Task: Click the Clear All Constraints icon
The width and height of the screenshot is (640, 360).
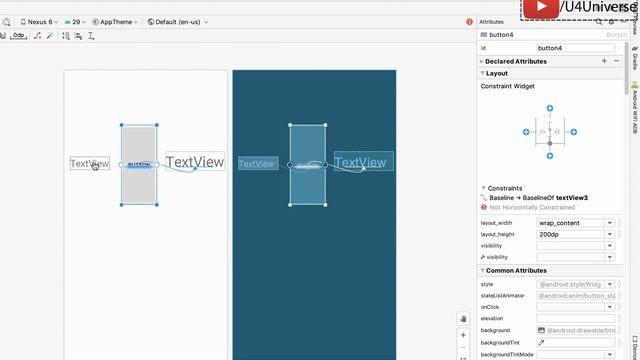Action: pyautogui.click(x=38, y=36)
